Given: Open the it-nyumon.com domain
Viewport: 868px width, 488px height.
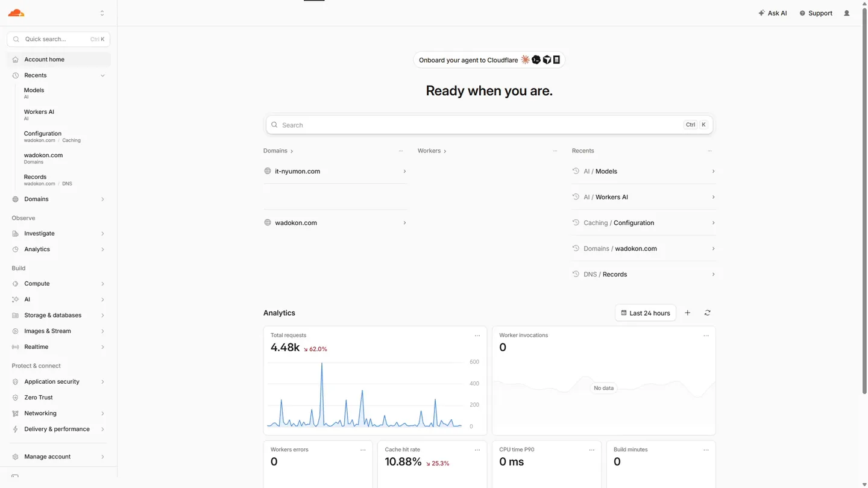Looking at the screenshot, I should click(335, 172).
